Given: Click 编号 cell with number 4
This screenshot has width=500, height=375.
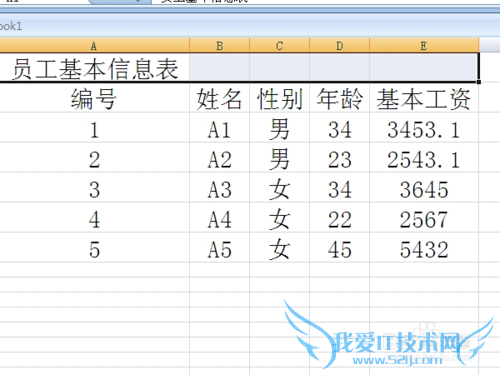Looking at the screenshot, I should (94, 218).
